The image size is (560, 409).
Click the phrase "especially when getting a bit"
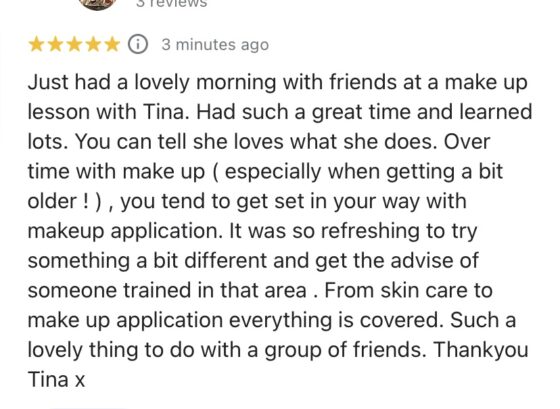(364, 172)
